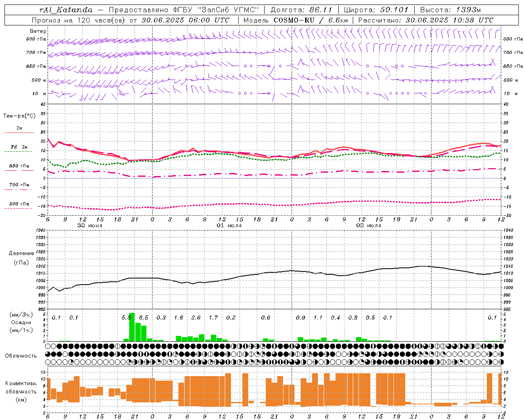Select the 0.9 precipitation total value
Viewport: 525px width, 420px height.
tap(301, 317)
